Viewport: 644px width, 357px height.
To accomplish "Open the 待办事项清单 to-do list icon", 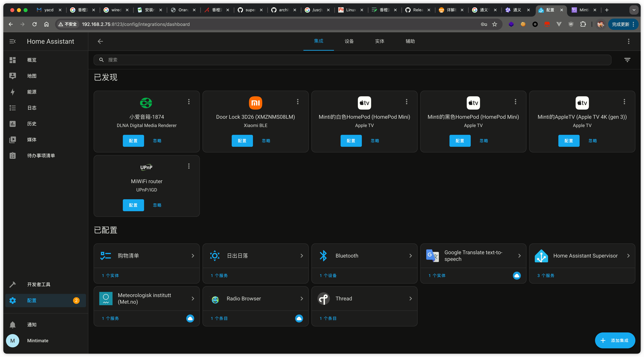I will [x=12, y=156].
